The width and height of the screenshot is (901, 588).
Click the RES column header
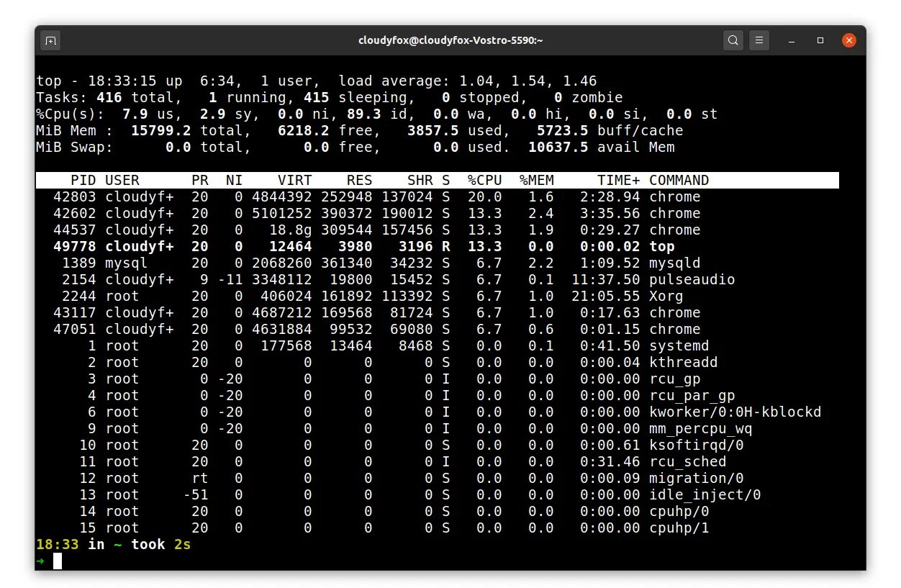pyautogui.click(x=360, y=180)
